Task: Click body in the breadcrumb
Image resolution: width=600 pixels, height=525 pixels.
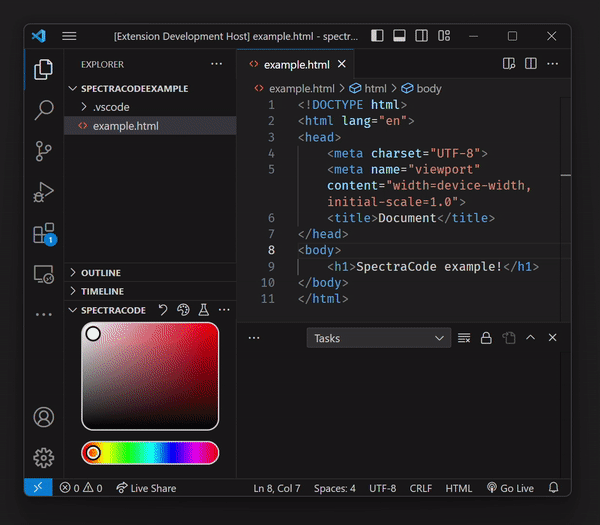Action: (429, 88)
